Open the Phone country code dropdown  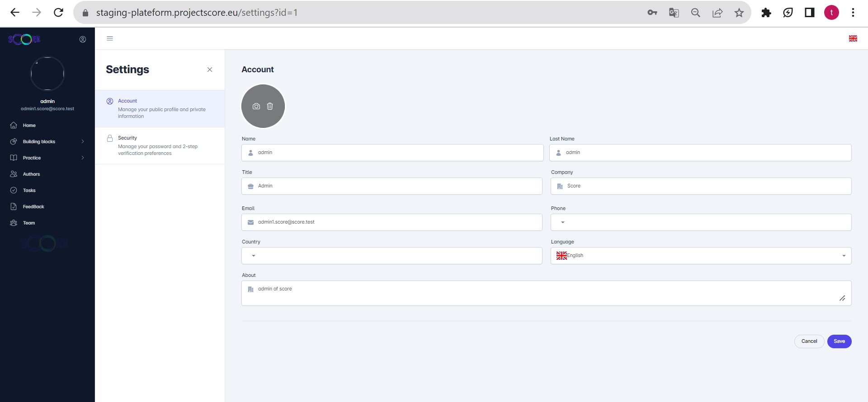(563, 222)
